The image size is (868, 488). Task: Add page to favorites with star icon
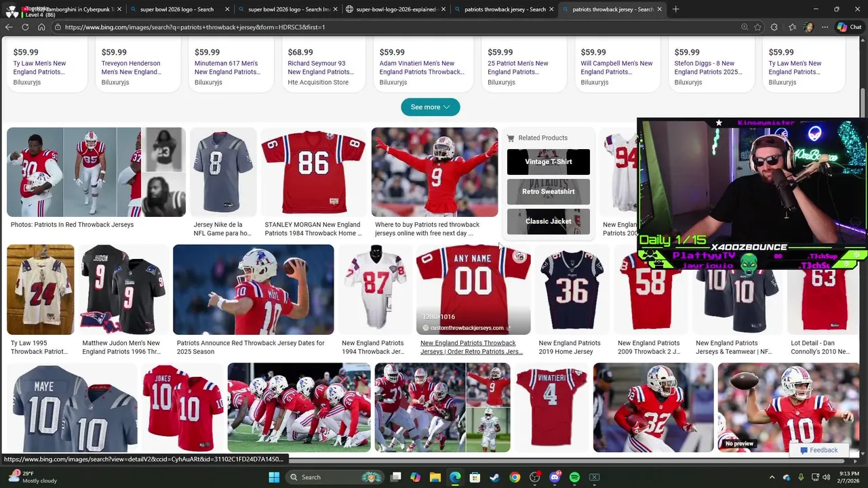point(757,27)
